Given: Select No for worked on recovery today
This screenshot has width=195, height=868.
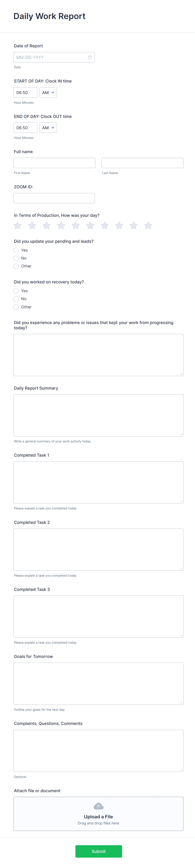Looking at the screenshot, I should click(x=16, y=298).
